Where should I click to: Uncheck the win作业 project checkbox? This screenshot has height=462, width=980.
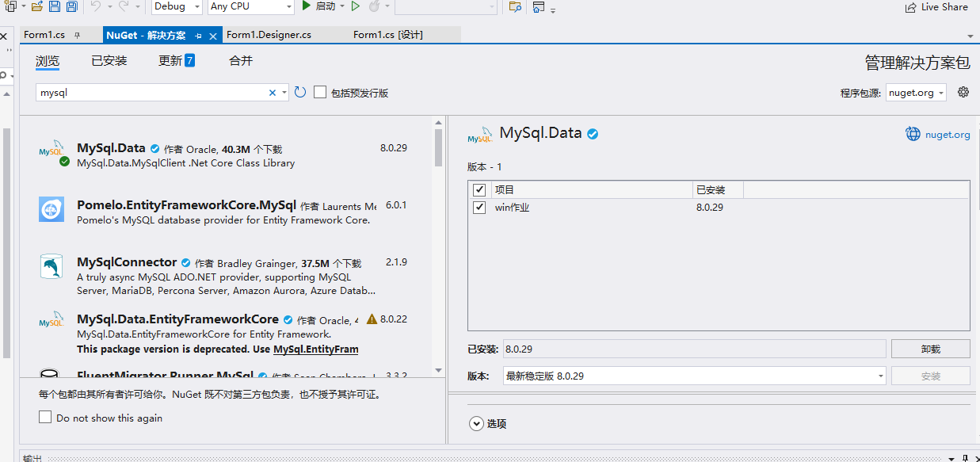(479, 208)
